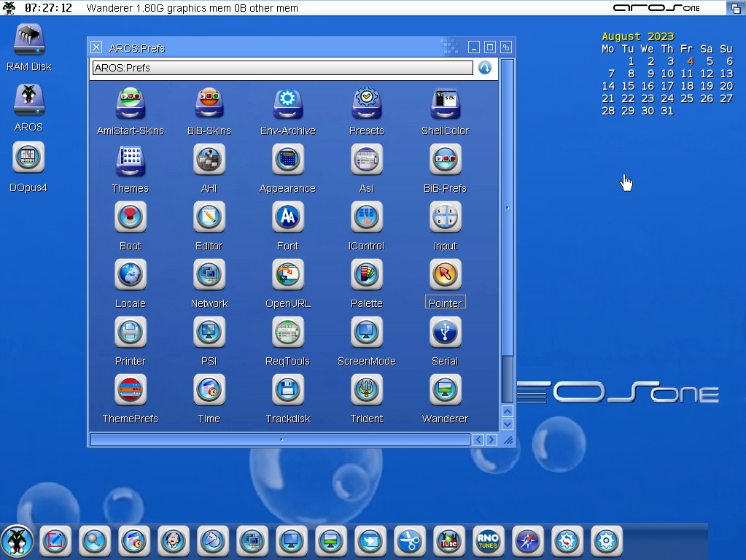Open the AROS start menu in dock
This screenshot has height=560, width=746.
(17, 542)
